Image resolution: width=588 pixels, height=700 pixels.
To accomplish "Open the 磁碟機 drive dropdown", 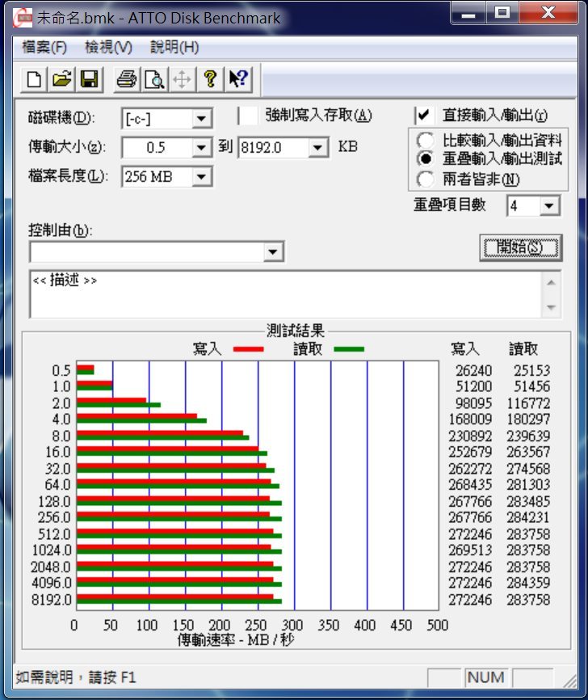I will [201, 119].
